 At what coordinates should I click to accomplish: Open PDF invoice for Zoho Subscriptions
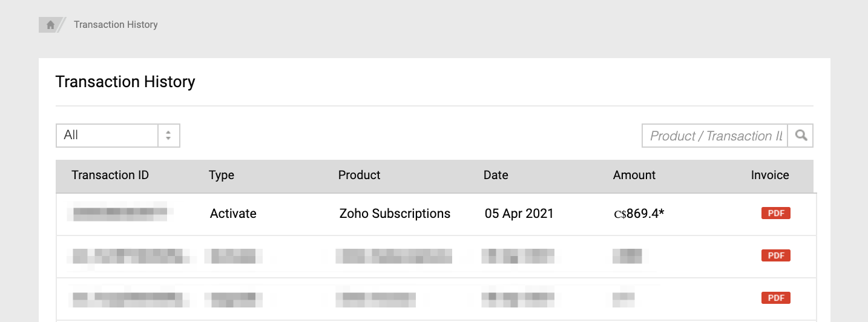coord(775,213)
